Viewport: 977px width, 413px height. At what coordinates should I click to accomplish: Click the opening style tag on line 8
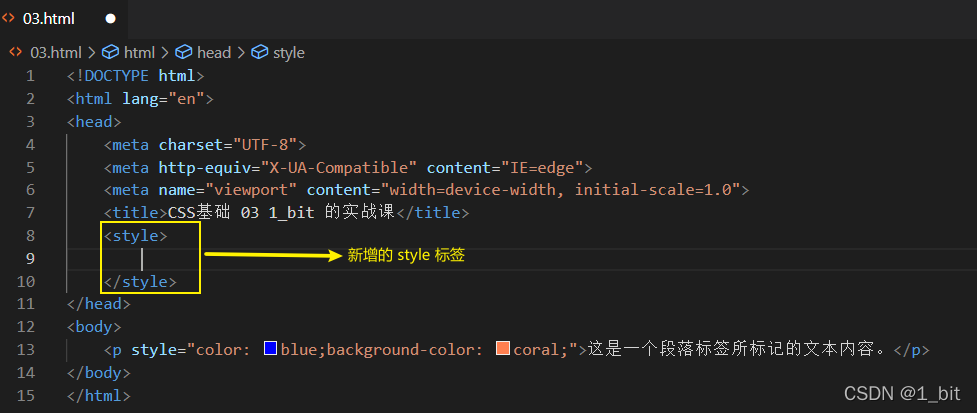136,236
